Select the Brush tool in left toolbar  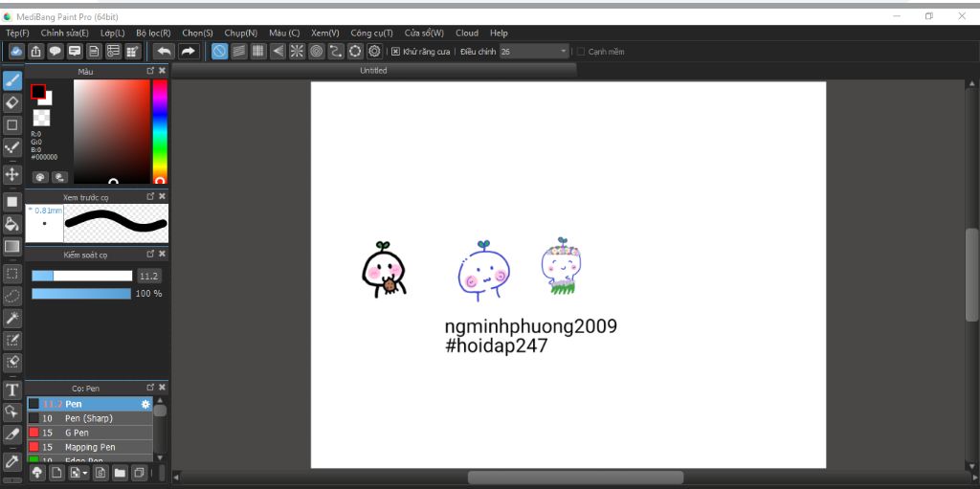tap(11, 80)
